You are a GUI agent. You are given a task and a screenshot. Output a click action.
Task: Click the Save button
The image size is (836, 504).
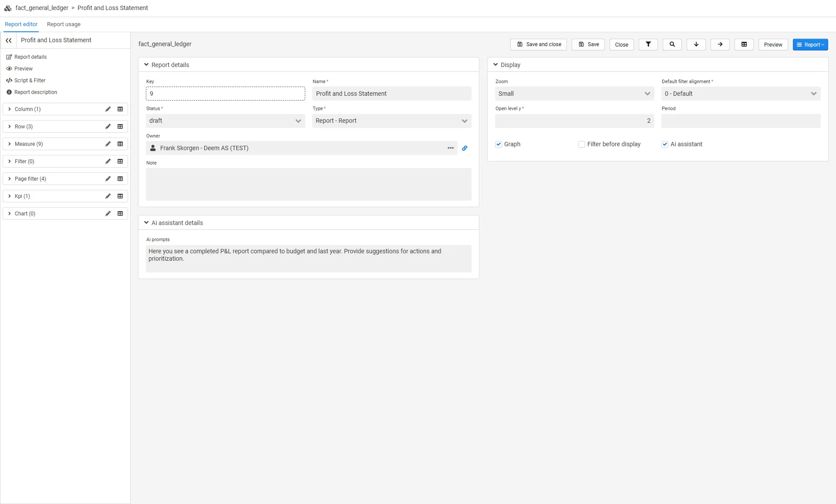(588, 44)
